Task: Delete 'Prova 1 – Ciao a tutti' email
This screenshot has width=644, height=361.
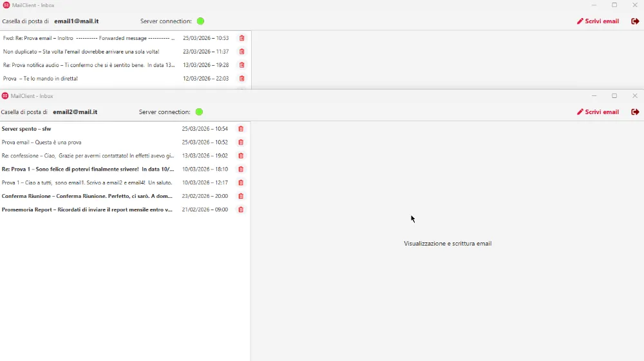Action: [x=241, y=182]
